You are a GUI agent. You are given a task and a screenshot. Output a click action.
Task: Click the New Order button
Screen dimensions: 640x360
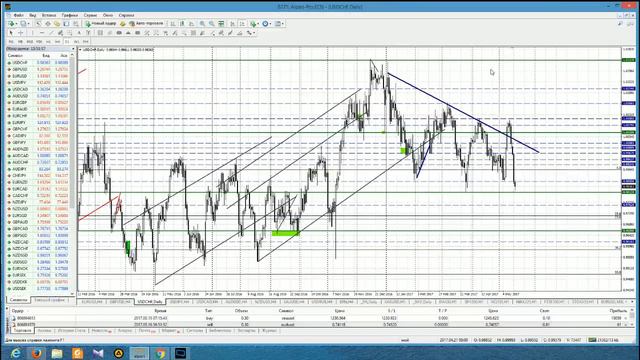pyautogui.click(x=100, y=24)
